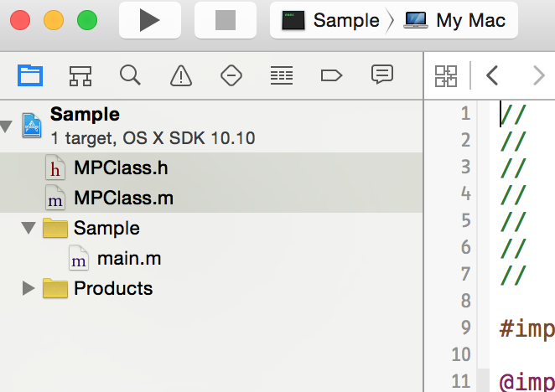Click line number 1 in gutter

(466, 113)
